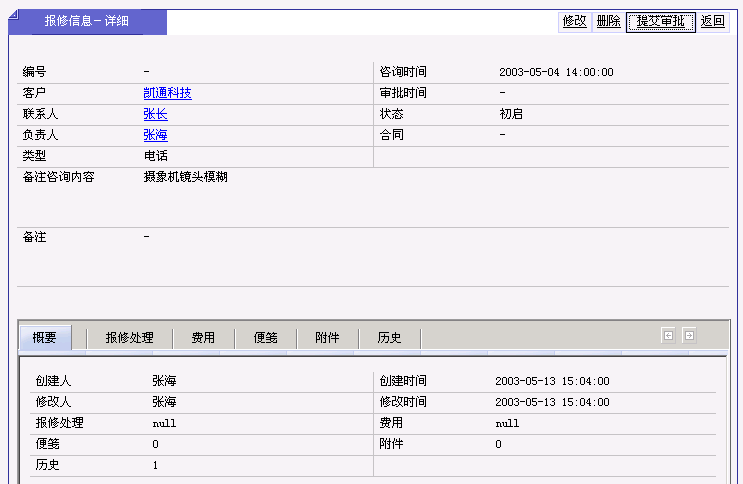Click the 修改 (Edit) button

pos(574,21)
